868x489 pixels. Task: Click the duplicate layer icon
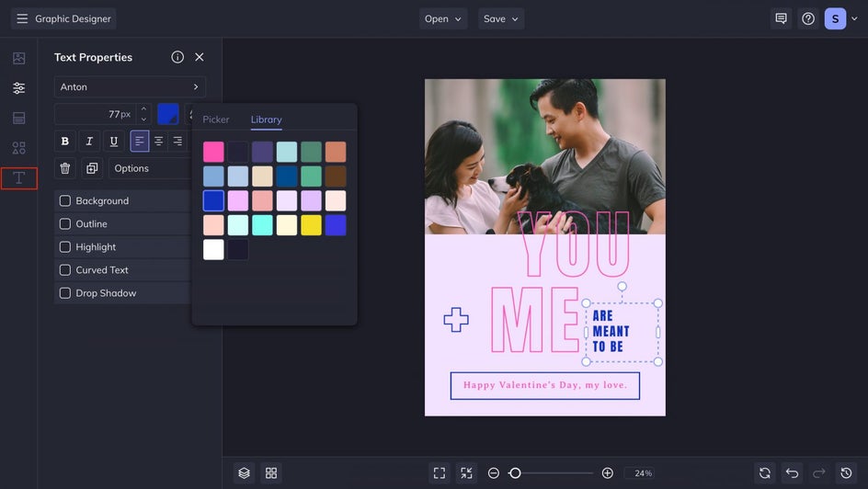(x=92, y=168)
